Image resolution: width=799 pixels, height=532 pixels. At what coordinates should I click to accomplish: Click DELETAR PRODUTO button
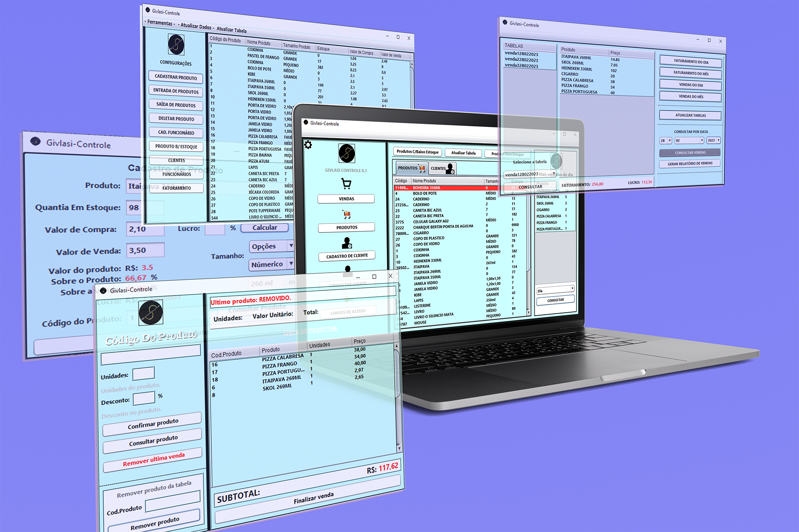pyautogui.click(x=176, y=119)
